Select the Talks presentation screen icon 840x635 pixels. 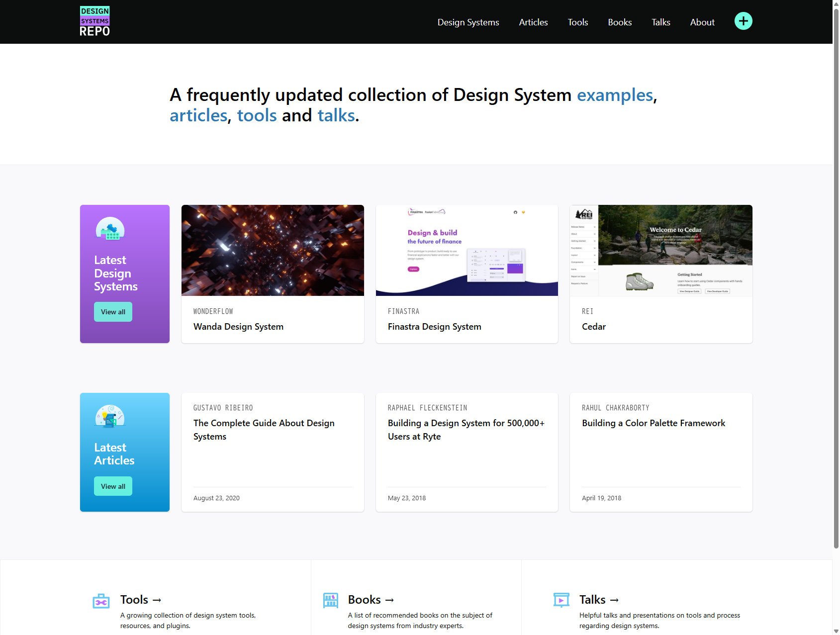pyautogui.click(x=561, y=600)
